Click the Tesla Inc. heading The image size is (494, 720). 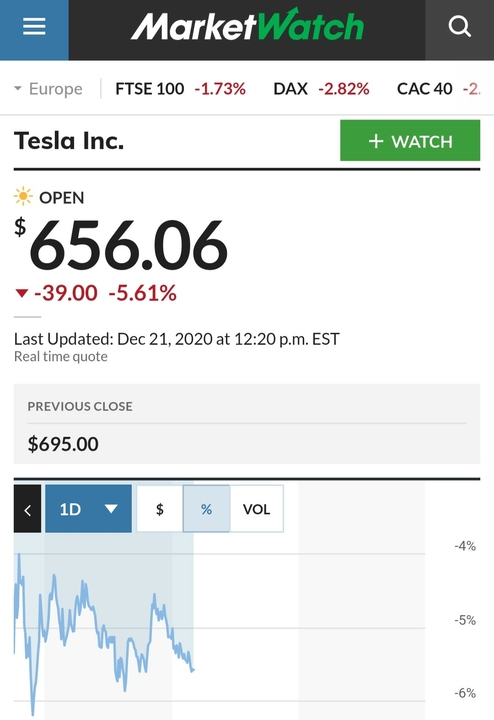[x=69, y=141]
